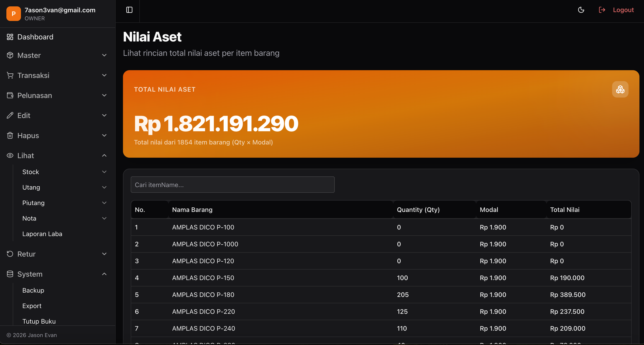
Task: Click the Retur refresh-arrow icon
Action: pyautogui.click(x=10, y=254)
